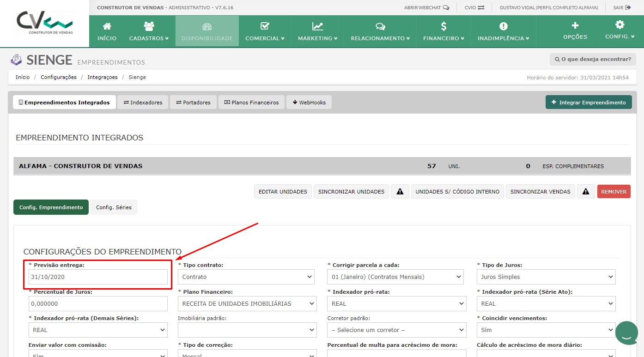The image size is (644, 357).
Task: Click Unidades s/ Código Interno button
Action: tap(457, 192)
